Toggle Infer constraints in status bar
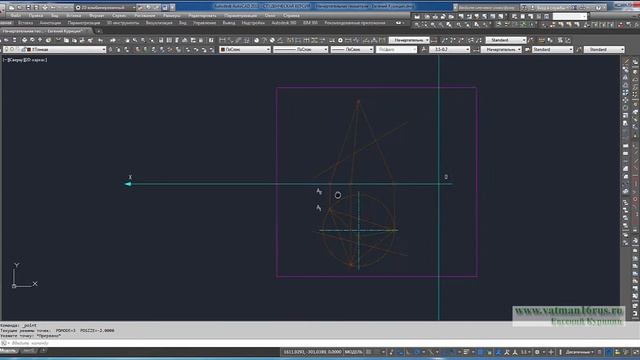This screenshot has width=640, height=360. [x=391, y=352]
